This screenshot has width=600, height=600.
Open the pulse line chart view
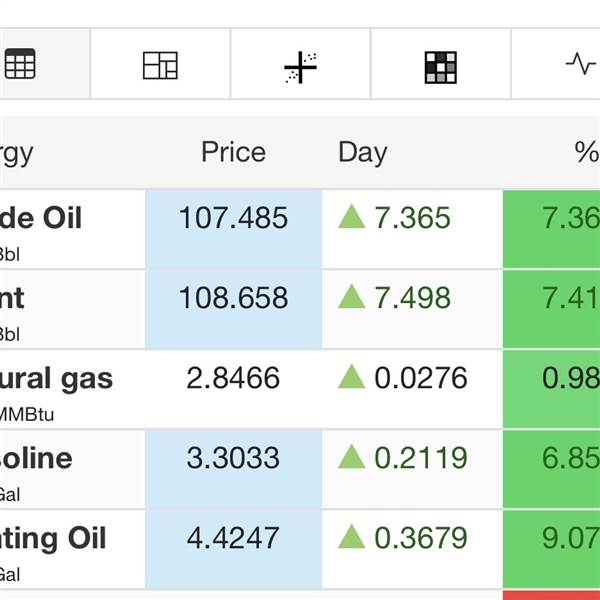(580, 65)
